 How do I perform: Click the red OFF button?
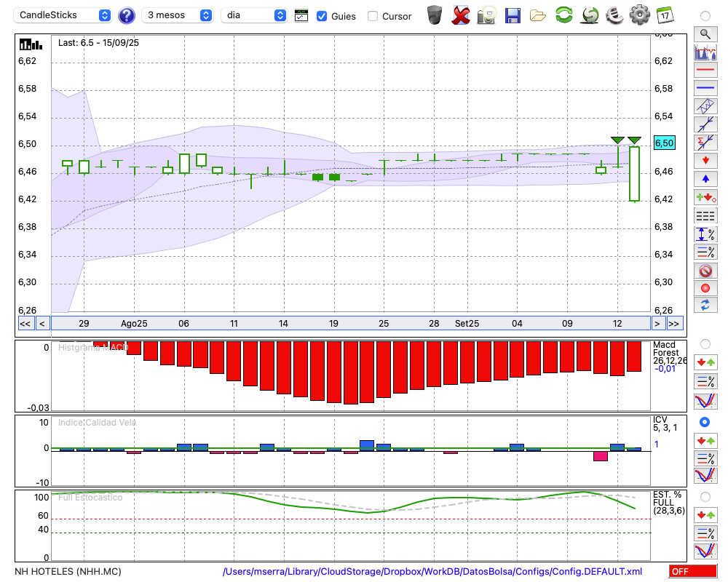click(x=692, y=572)
